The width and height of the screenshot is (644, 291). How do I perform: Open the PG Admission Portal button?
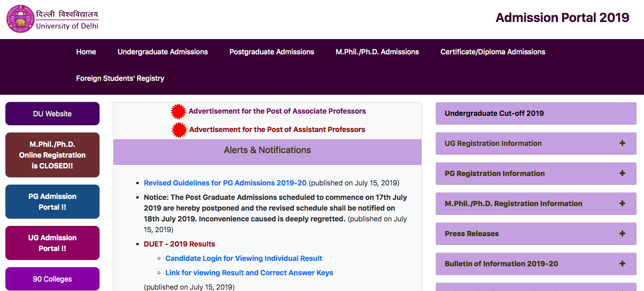click(52, 202)
